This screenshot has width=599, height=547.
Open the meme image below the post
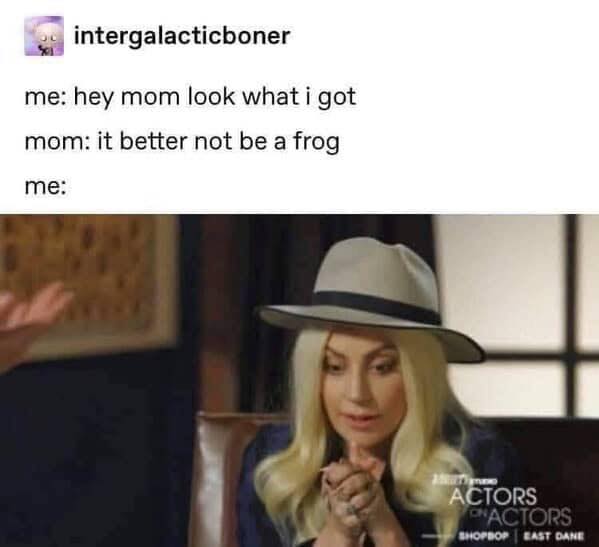pos(300,380)
